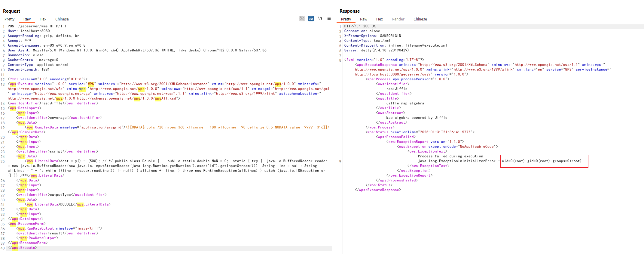Click the 'Content-Length: 1881' line

29,70
